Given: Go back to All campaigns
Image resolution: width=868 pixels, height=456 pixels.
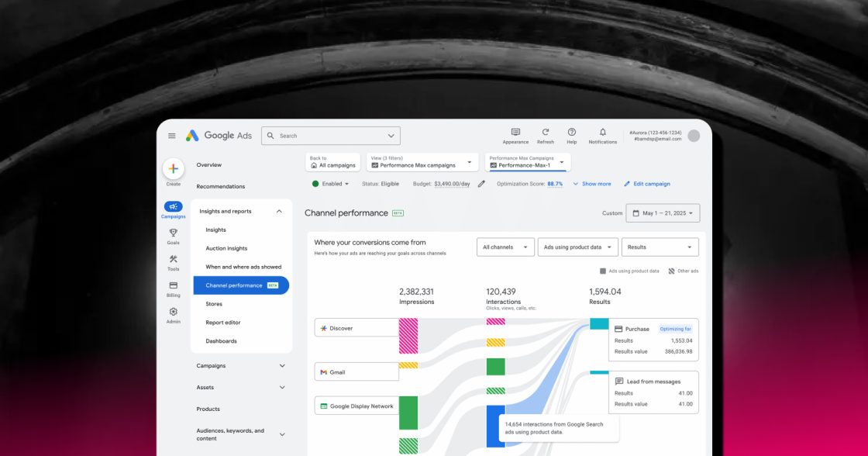Looking at the screenshot, I should [x=332, y=162].
